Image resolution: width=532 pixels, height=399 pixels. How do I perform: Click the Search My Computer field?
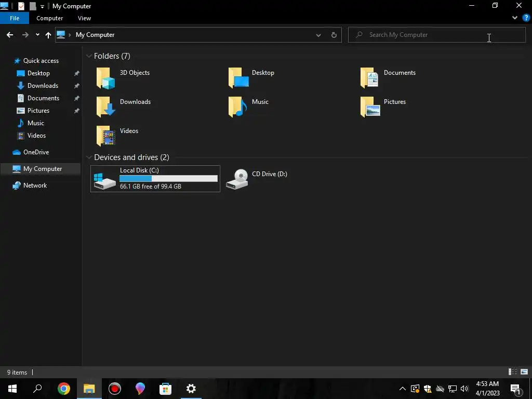pyautogui.click(x=436, y=35)
